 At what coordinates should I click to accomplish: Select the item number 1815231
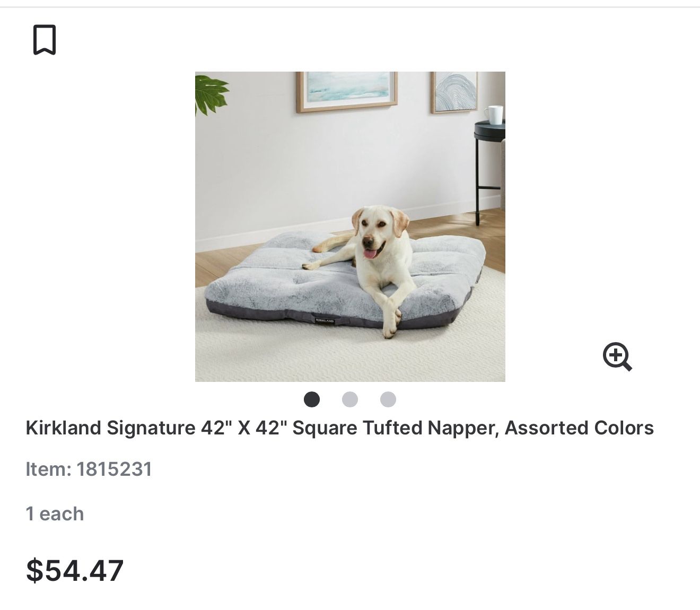click(114, 469)
